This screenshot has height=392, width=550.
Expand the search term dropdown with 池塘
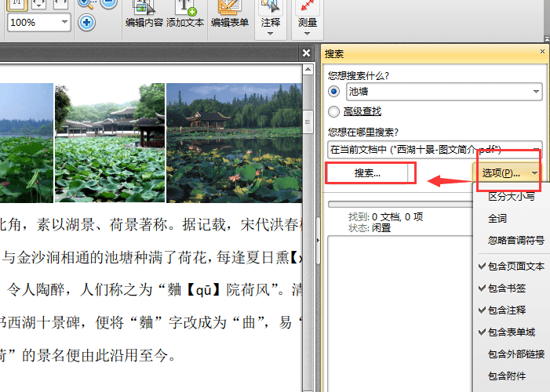coord(537,92)
